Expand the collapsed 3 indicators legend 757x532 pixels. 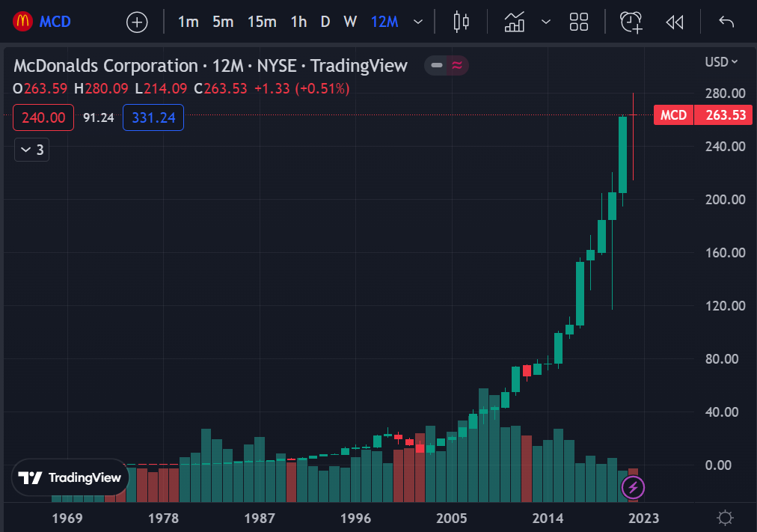[32, 150]
